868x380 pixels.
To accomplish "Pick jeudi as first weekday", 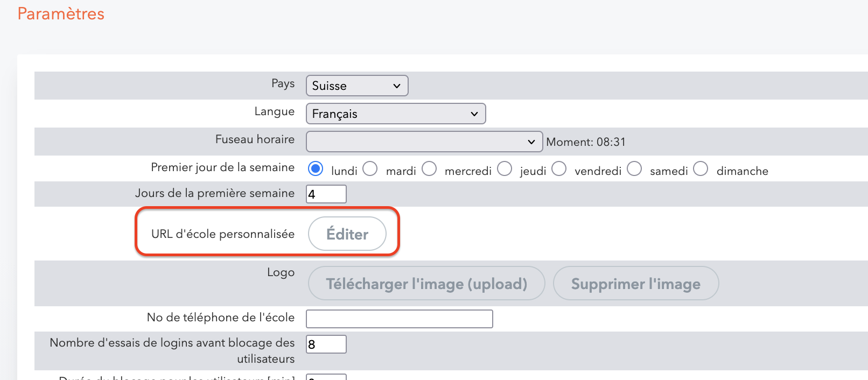I will [x=505, y=169].
